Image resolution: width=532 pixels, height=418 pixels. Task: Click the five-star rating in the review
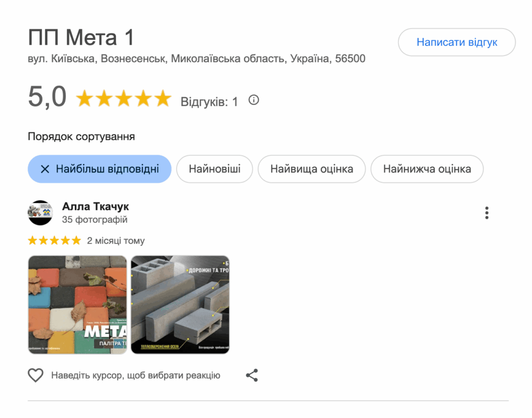54,240
